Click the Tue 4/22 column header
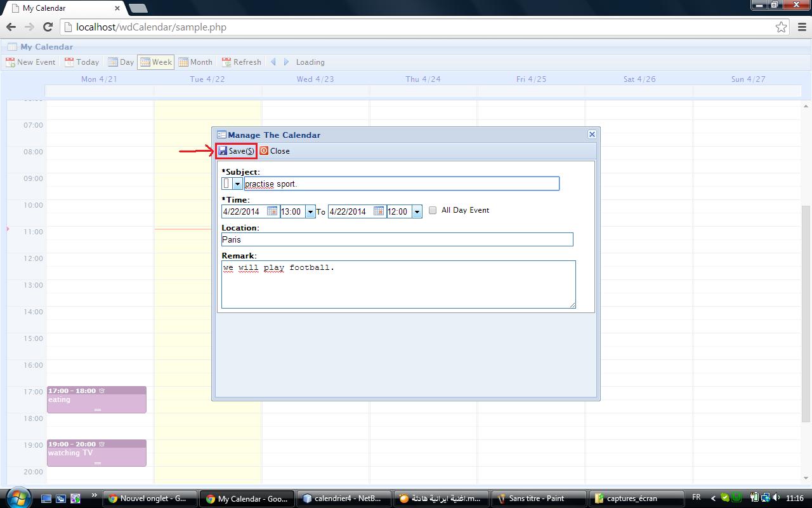Image resolution: width=812 pixels, height=508 pixels. coord(207,79)
